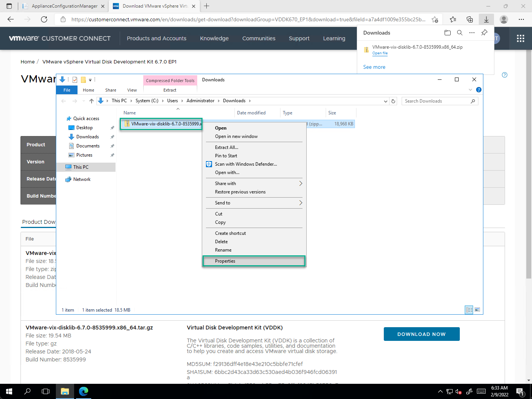
Task: Open Task View on taskbar
Action: pyautogui.click(x=46, y=391)
